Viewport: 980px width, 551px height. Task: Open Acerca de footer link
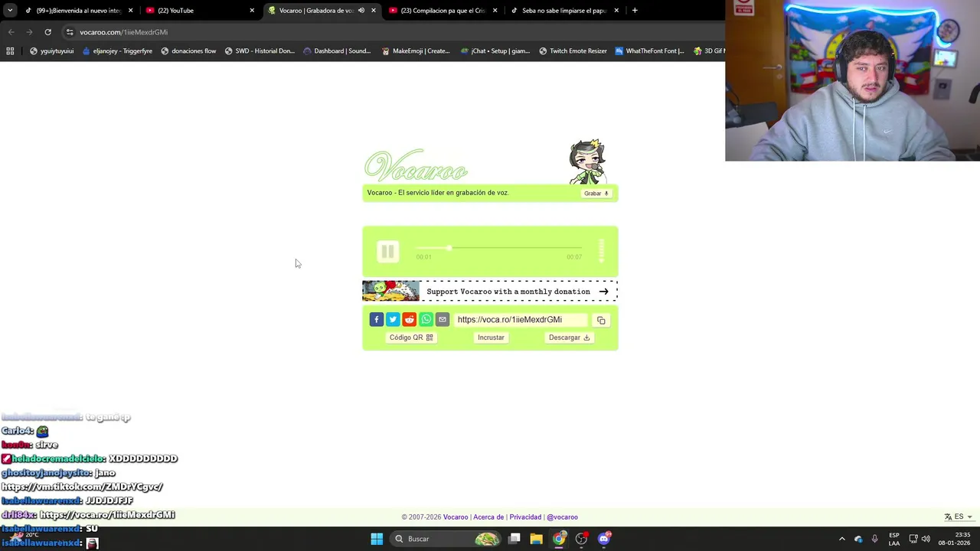pyautogui.click(x=488, y=517)
